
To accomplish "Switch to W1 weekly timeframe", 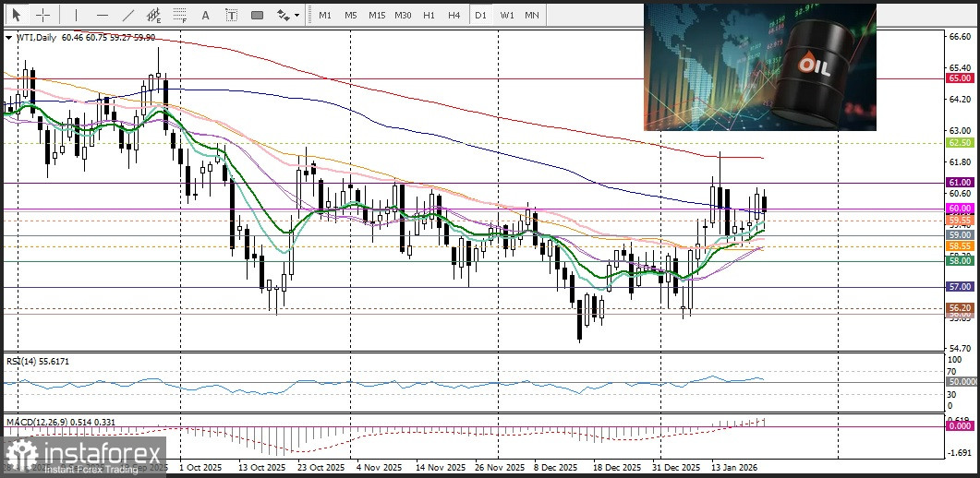I will [x=506, y=15].
